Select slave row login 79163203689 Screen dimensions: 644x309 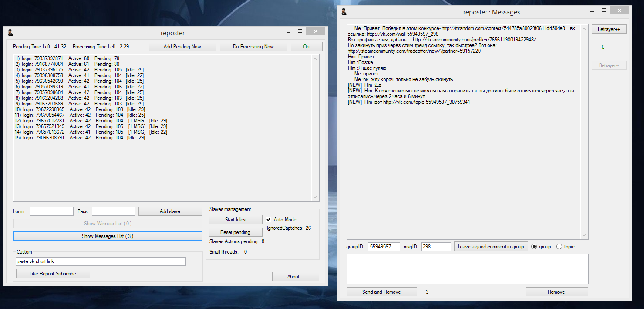[x=80, y=104]
